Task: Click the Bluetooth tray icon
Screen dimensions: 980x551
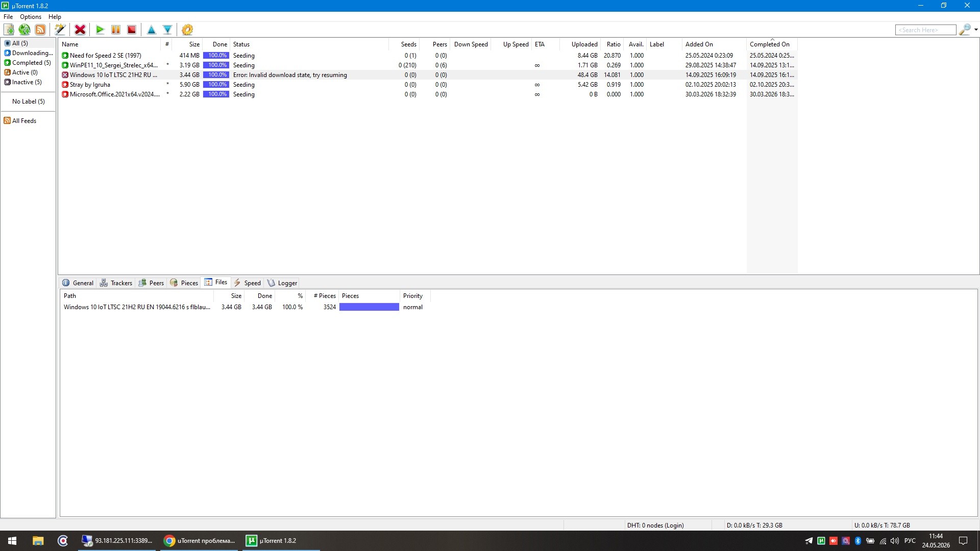Action: [858, 541]
